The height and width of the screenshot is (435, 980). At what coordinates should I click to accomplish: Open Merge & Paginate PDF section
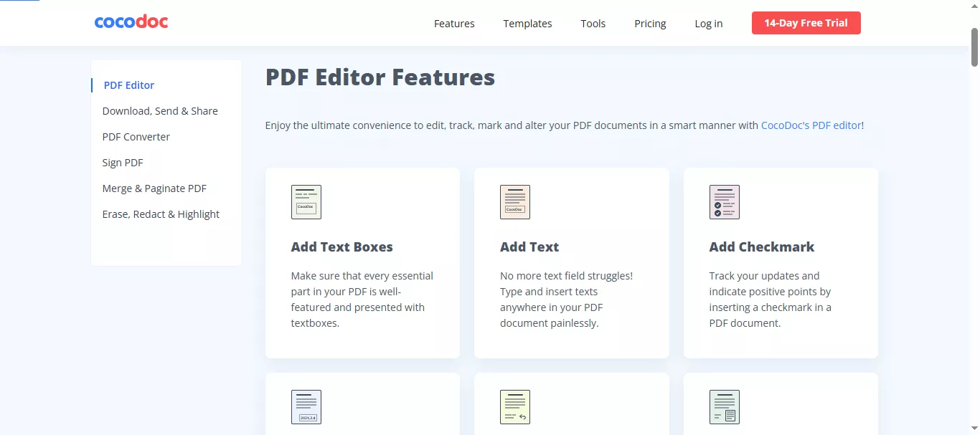(x=154, y=188)
